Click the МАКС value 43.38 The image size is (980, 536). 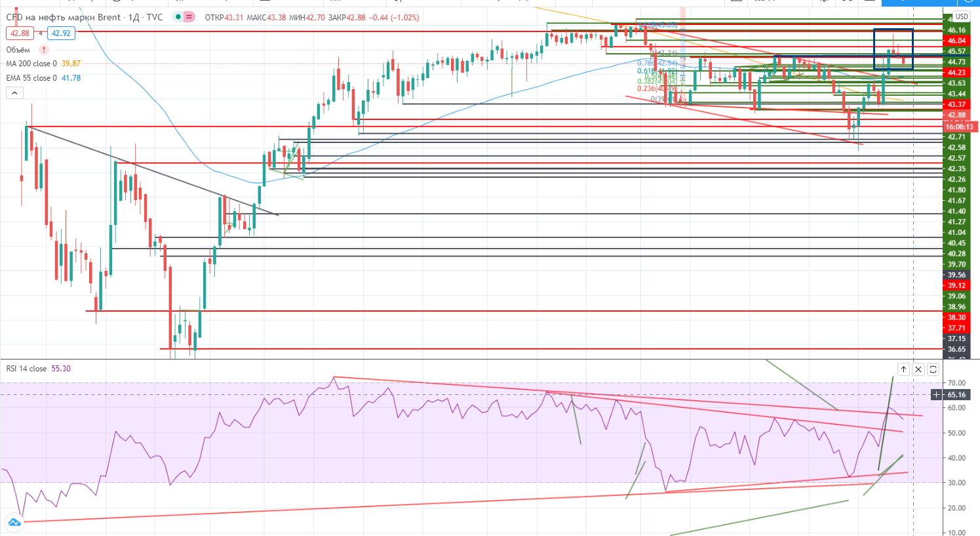(277, 18)
